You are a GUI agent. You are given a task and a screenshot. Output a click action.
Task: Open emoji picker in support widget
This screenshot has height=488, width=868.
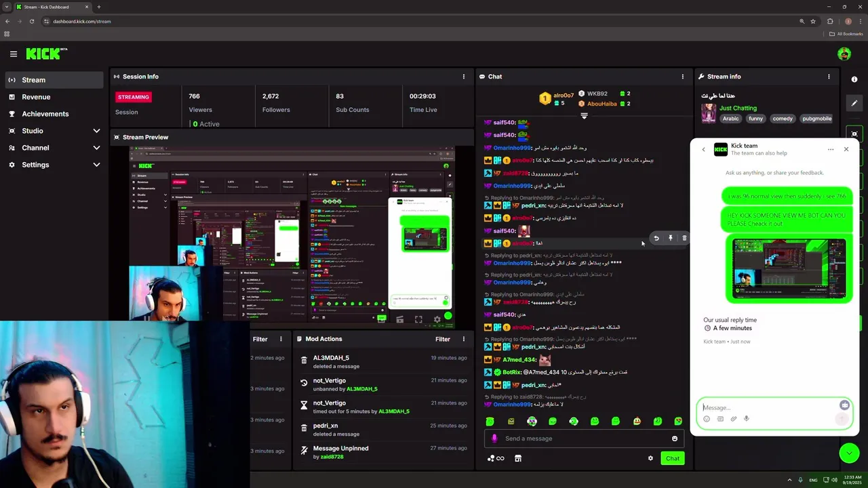click(x=707, y=419)
